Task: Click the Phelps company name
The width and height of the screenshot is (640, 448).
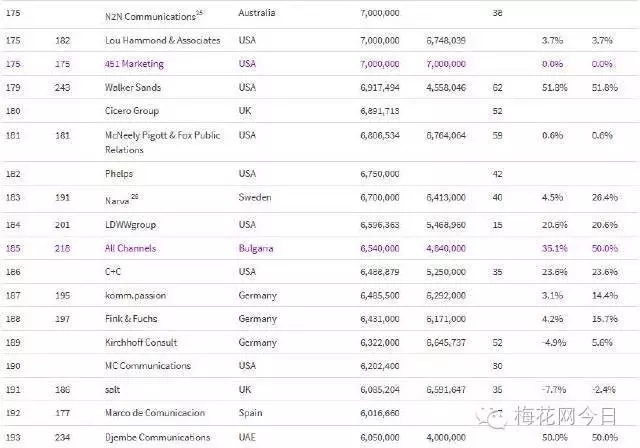Action: click(121, 174)
